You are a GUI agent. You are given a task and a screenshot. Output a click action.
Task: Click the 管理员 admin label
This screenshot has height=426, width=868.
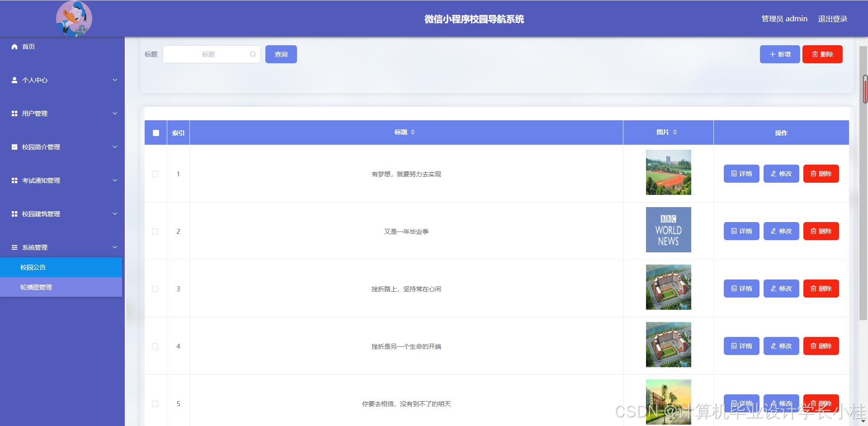tap(784, 19)
